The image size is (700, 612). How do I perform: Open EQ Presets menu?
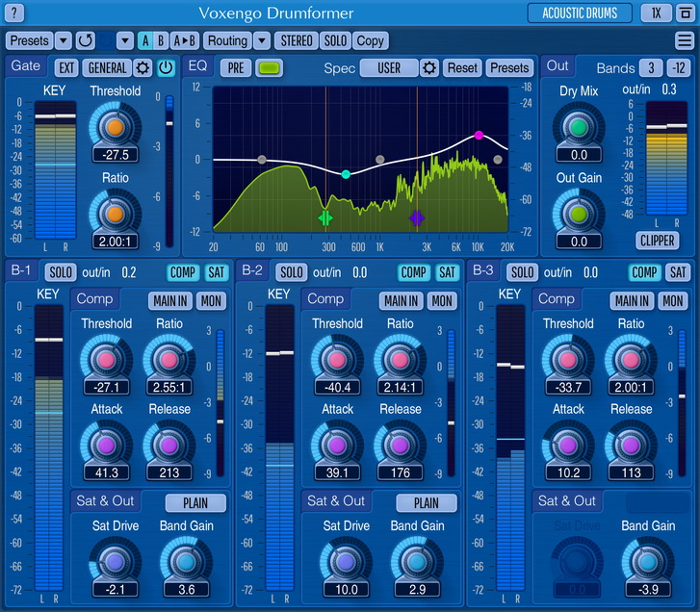pyautogui.click(x=509, y=67)
